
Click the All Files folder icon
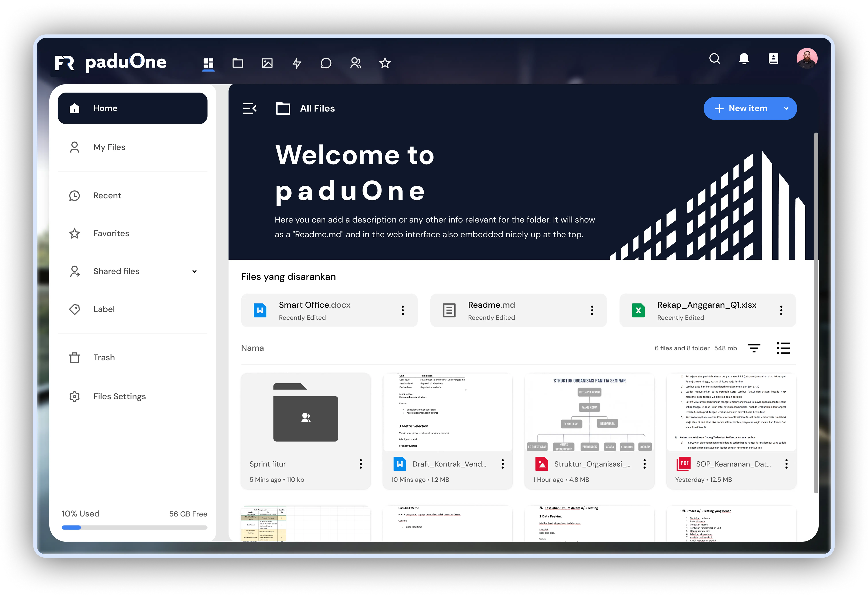coord(283,108)
